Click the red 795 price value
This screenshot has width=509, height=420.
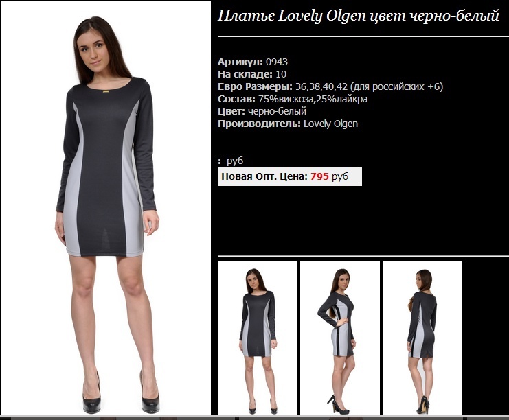coord(319,176)
